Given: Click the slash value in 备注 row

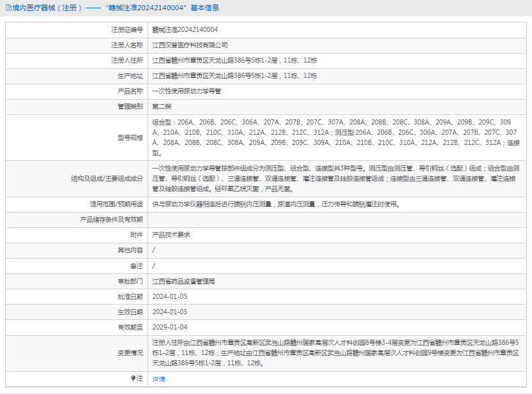Looking at the screenshot, I should point(154,266).
